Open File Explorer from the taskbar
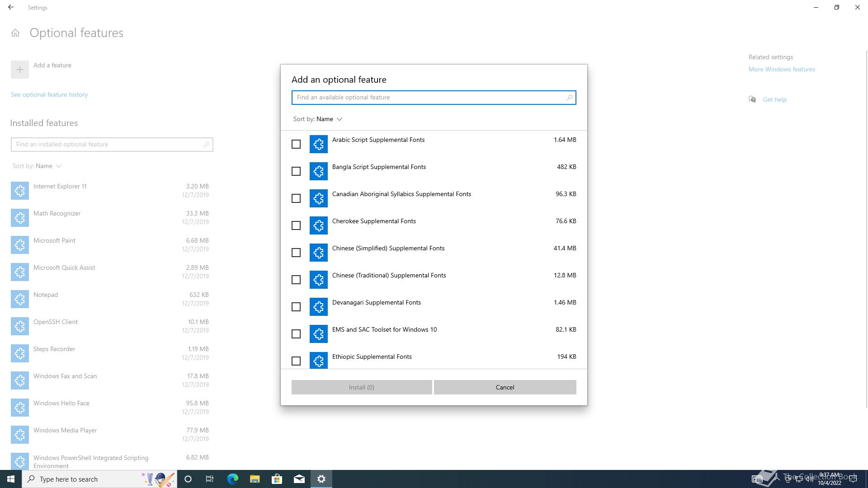The width and height of the screenshot is (868, 488). [255, 479]
